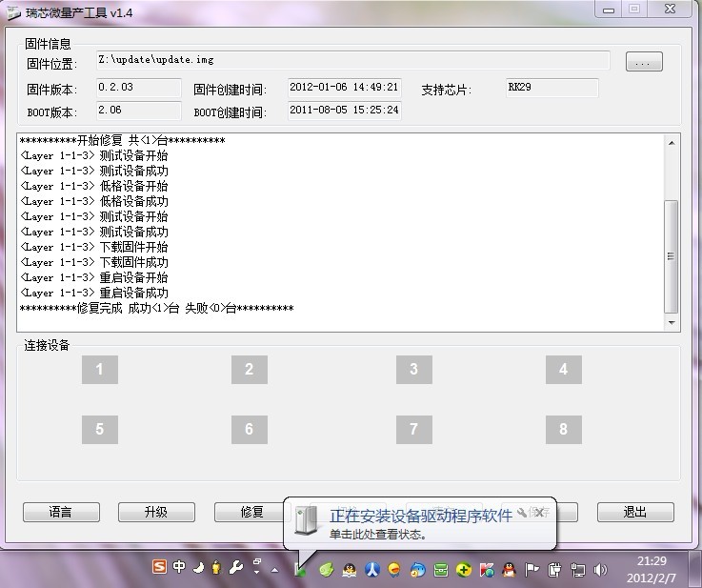
Task: Click the orange smiley chat tray icon
Action: click(x=394, y=570)
